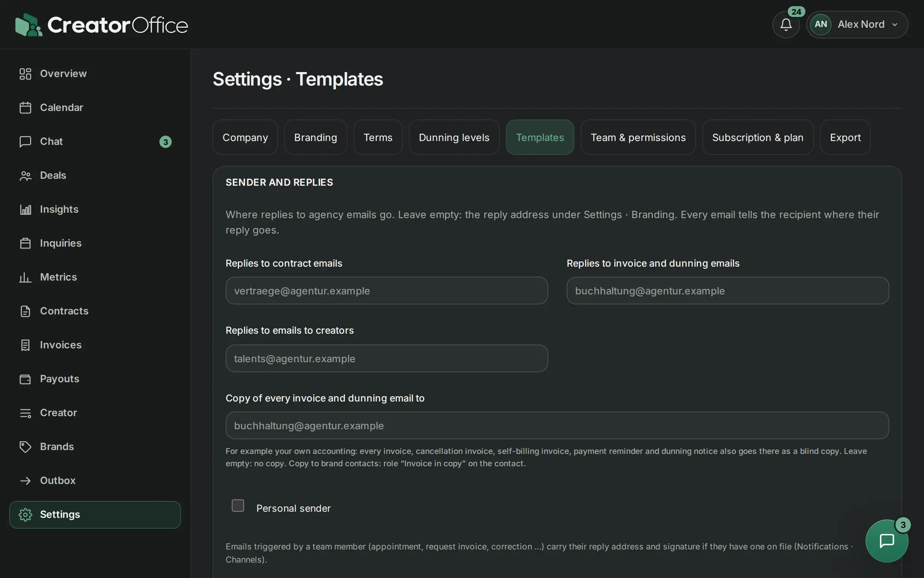Open Team & permissions tab
Screen dimensions: 924x578
[638, 137]
